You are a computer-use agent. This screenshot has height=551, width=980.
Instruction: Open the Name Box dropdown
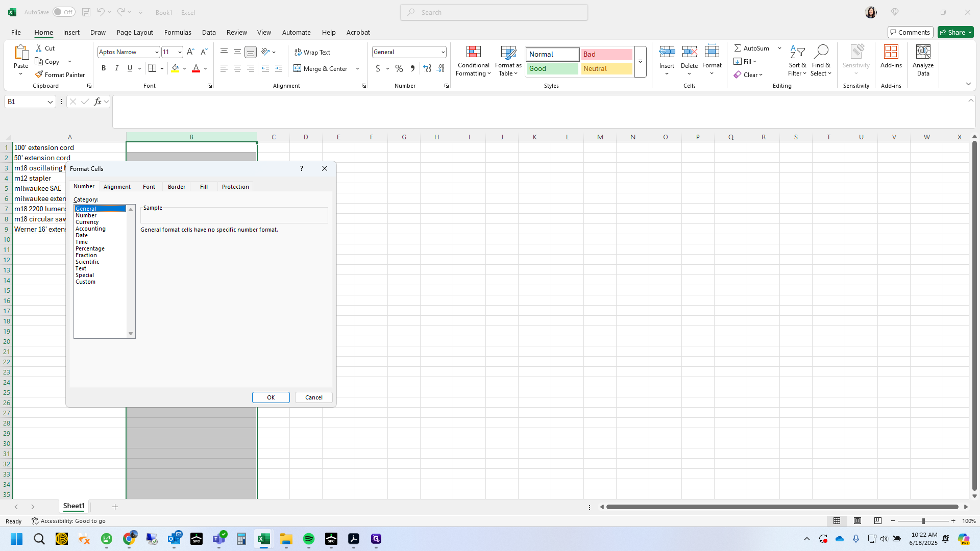click(50, 102)
